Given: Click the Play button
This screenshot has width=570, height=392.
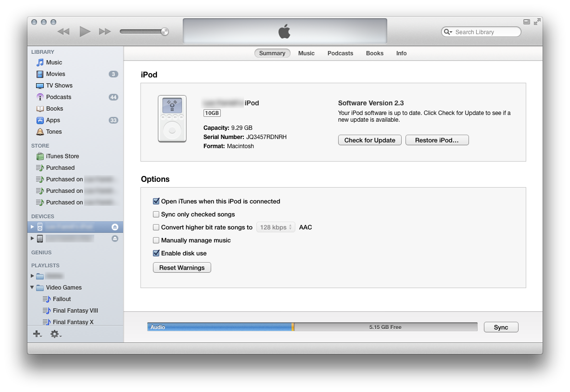Looking at the screenshot, I should (x=85, y=32).
